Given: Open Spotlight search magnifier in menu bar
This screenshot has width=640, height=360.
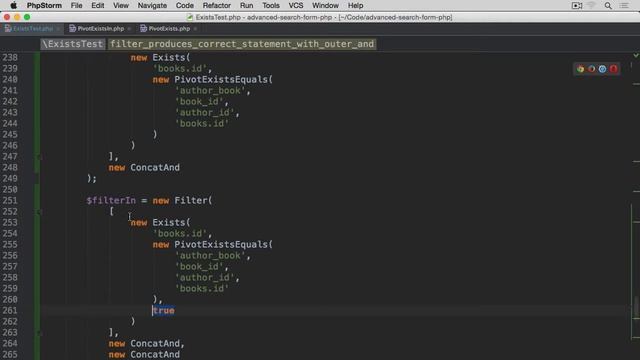Looking at the screenshot, I should [608, 6].
